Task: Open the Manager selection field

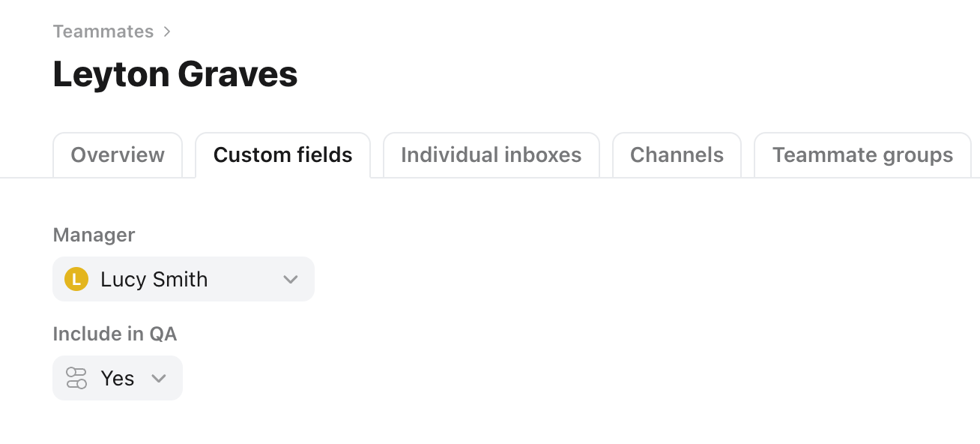Action: coord(184,279)
